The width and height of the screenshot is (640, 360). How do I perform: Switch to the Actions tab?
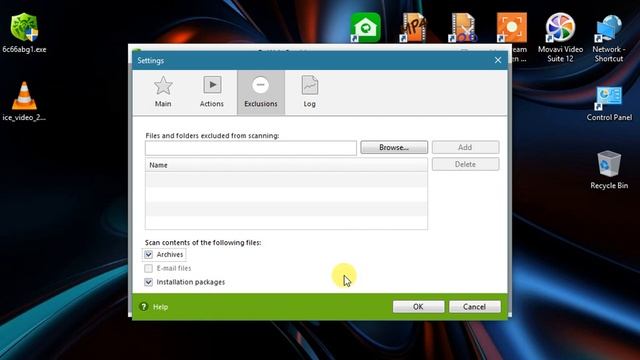point(212,92)
